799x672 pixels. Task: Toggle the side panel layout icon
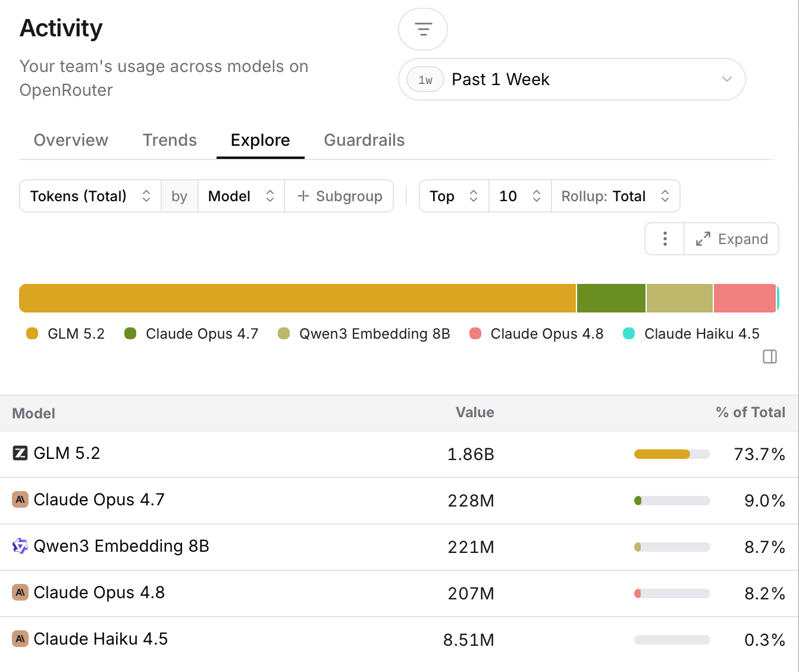tap(770, 357)
